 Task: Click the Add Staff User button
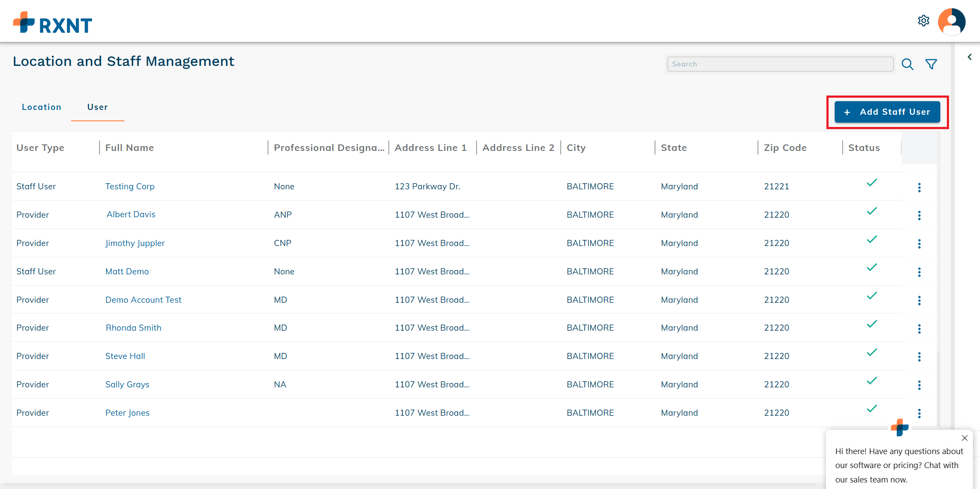[887, 112]
